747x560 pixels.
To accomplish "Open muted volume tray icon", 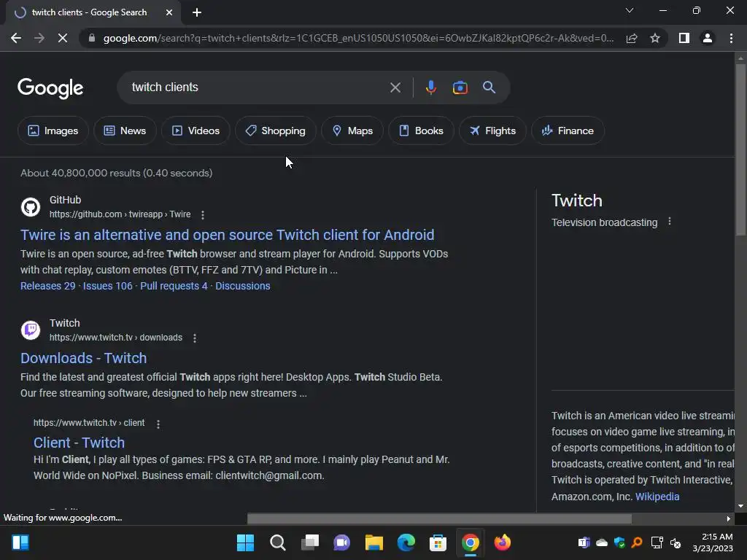I will [676, 542].
